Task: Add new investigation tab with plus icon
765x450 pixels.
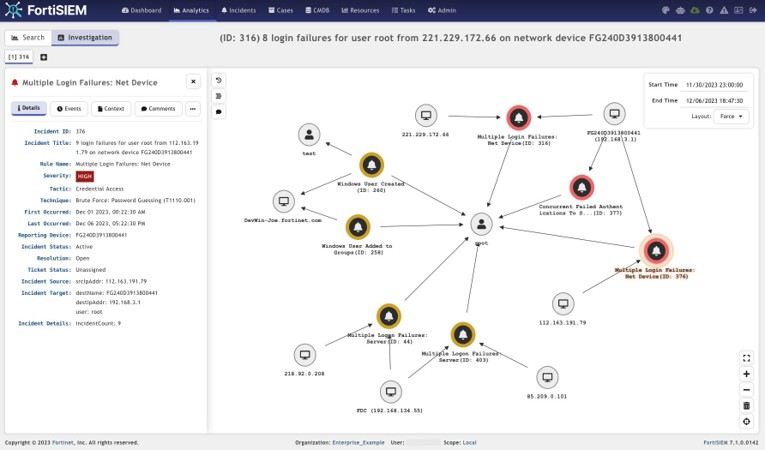Action: click(43, 57)
